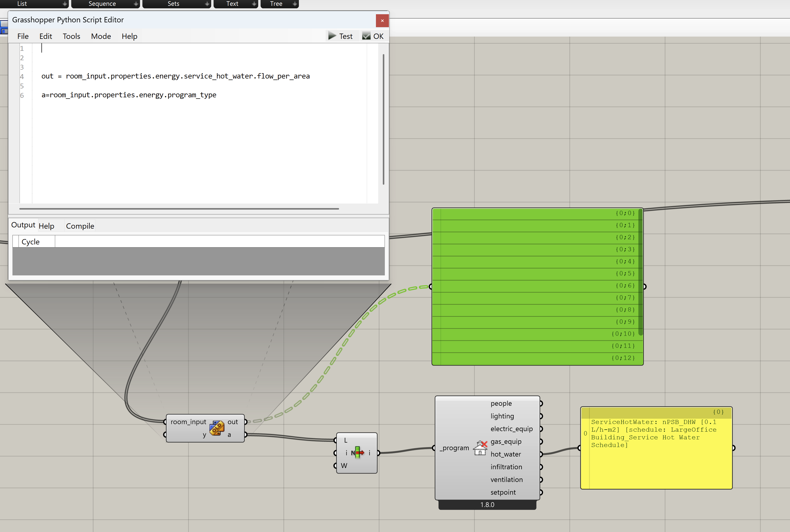The width and height of the screenshot is (790, 532).
Task: Switch to the Compile tab
Action: (80, 226)
